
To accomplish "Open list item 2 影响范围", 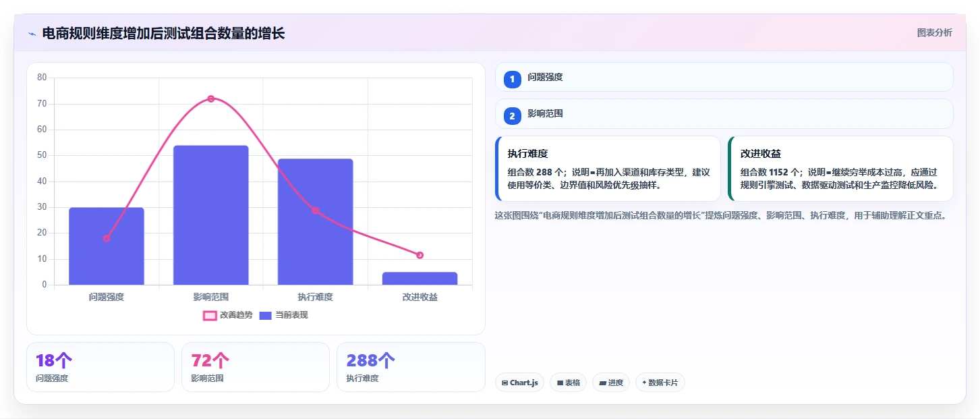I will click(724, 114).
